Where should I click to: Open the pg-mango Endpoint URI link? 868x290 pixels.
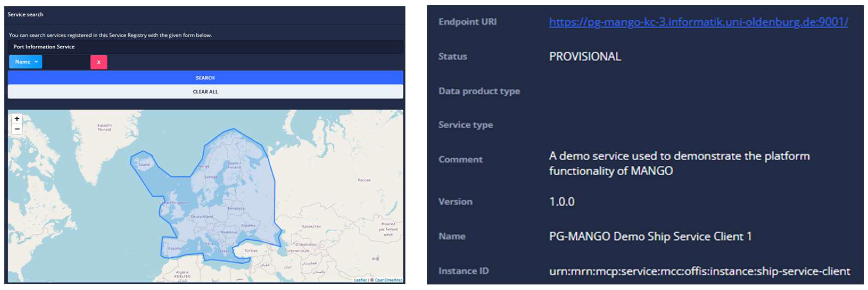[698, 22]
